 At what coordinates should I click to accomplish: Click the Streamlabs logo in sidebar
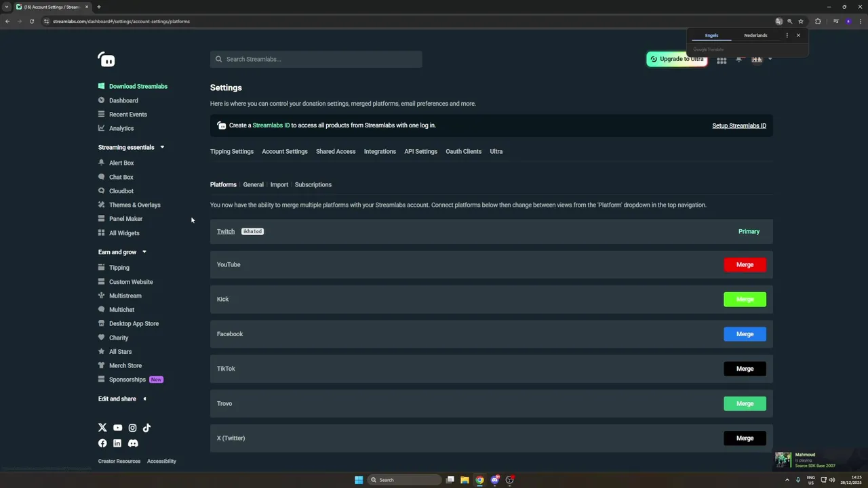tap(106, 60)
